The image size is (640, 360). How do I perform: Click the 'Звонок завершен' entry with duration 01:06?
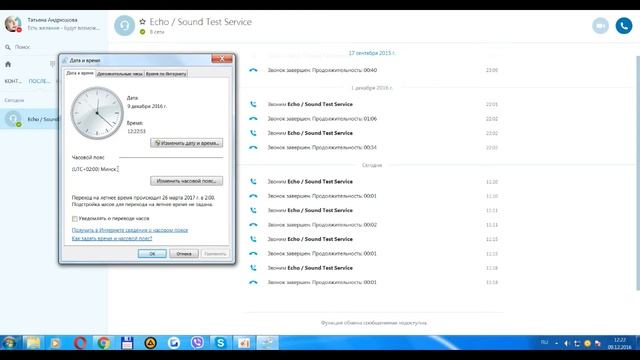[x=322, y=119]
